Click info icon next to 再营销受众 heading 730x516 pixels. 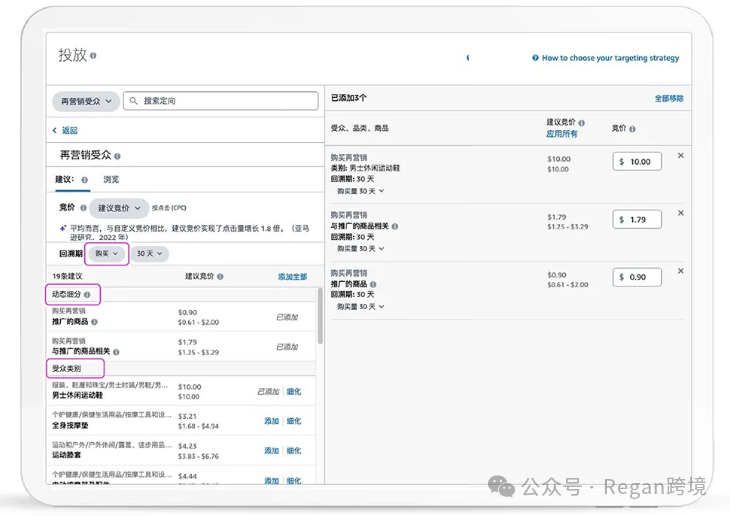(117, 156)
